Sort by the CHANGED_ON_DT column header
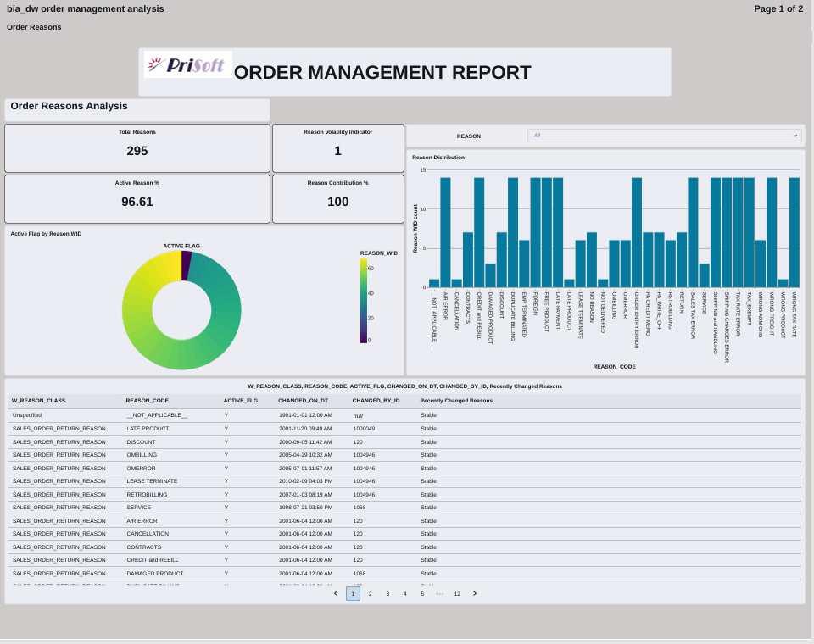This screenshot has height=644, width=814. (302, 400)
